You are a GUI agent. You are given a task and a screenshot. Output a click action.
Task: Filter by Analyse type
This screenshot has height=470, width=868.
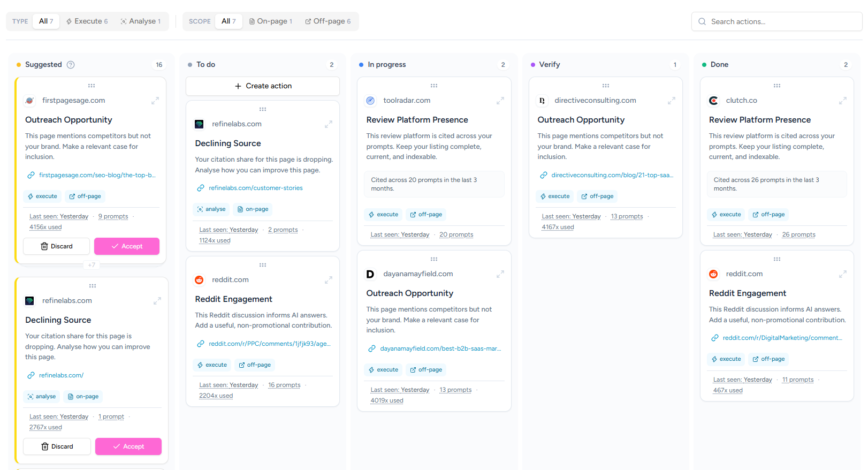(141, 21)
